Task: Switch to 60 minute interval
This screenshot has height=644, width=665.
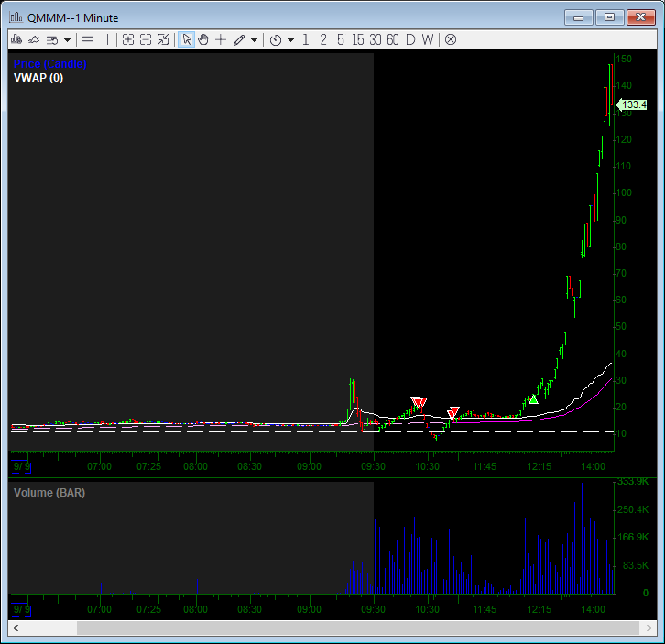Action: [393, 40]
